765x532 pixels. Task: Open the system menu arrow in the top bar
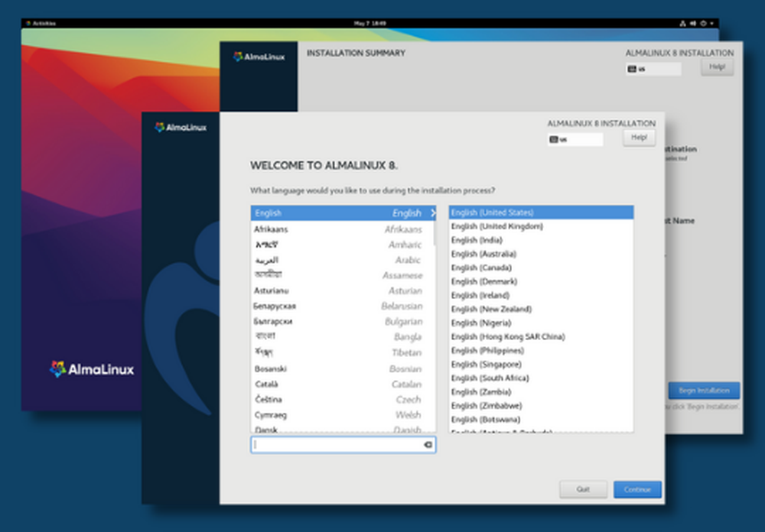[711, 23]
